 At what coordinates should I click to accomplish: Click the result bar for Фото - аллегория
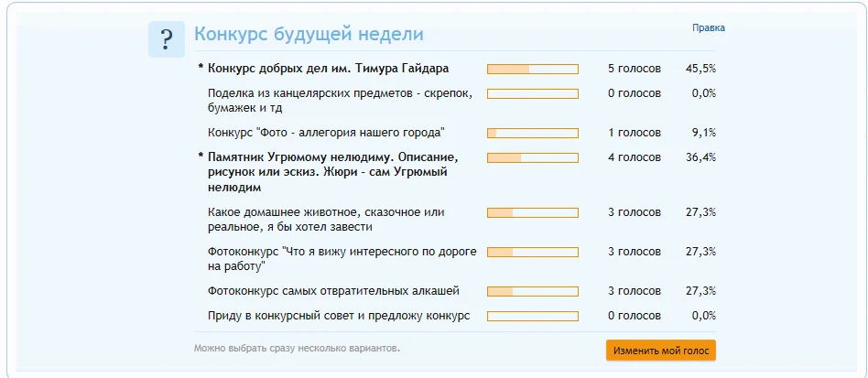[533, 133]
